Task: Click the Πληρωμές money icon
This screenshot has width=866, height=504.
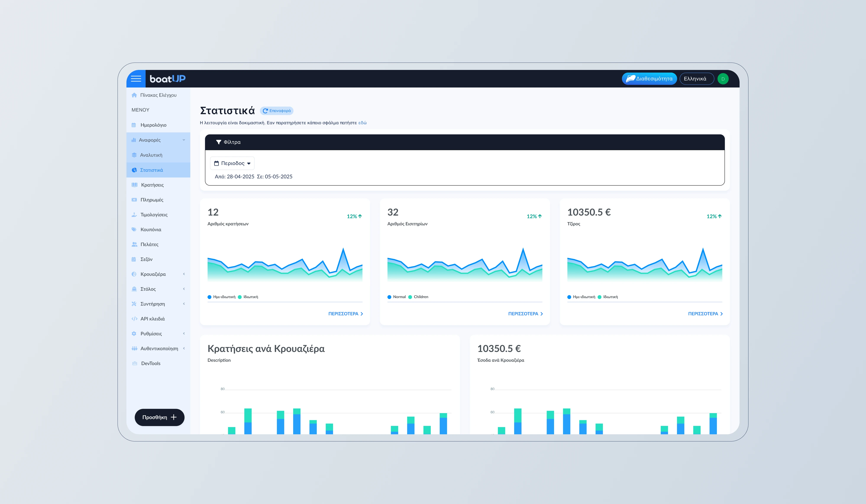Action: click(x=134, y=200)
